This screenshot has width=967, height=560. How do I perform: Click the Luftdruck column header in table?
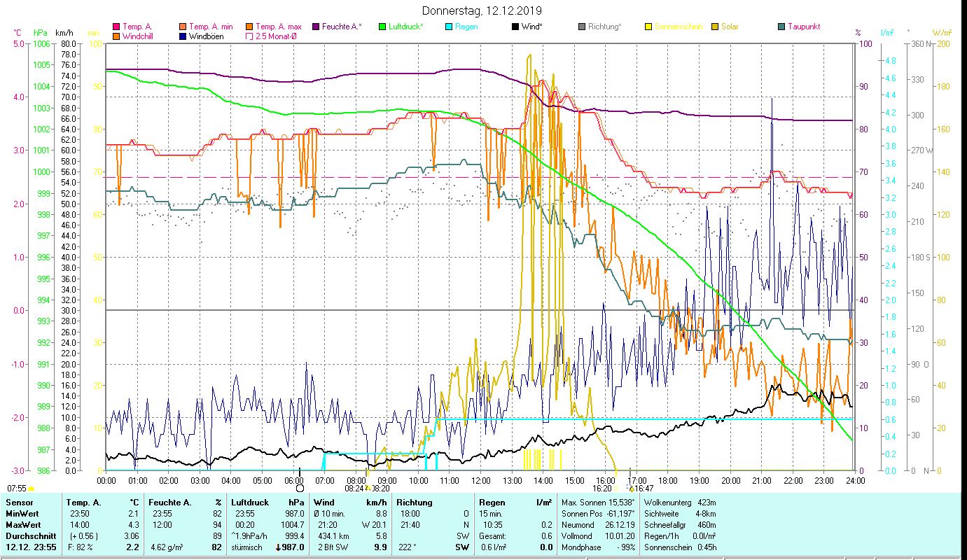(x=248, y=503)
